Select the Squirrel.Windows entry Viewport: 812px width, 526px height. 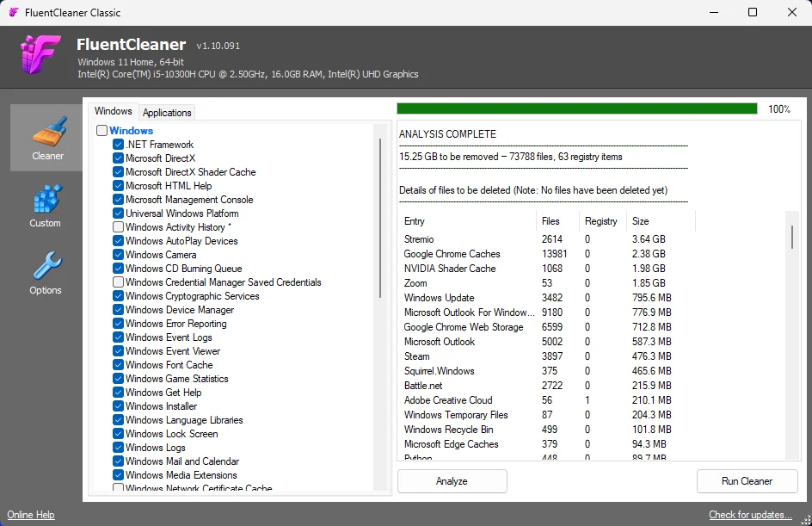click(x=549, y=371)
